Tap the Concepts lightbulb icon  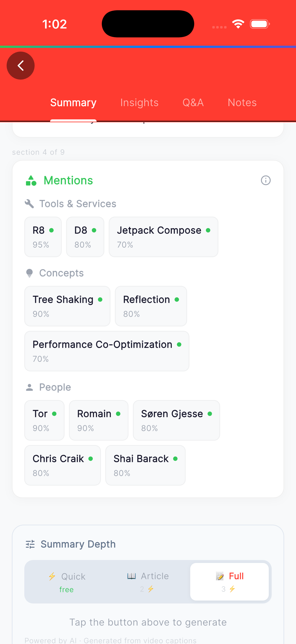pos(29,273)
